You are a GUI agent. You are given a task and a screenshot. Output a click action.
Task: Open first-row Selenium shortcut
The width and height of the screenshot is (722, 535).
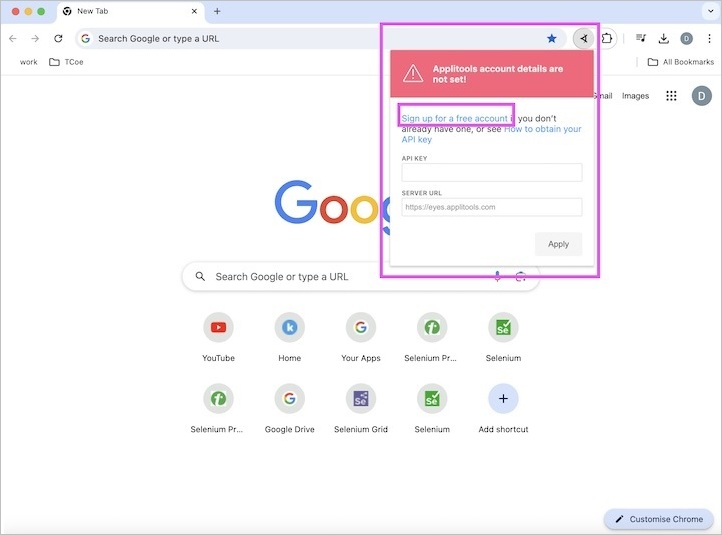(x=503, y=337)
